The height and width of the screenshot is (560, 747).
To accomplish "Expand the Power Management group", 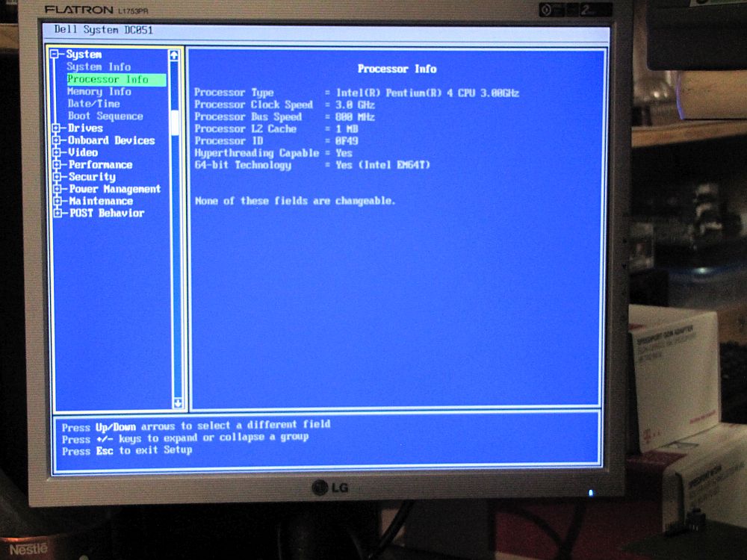I will (x=58, y=189).
